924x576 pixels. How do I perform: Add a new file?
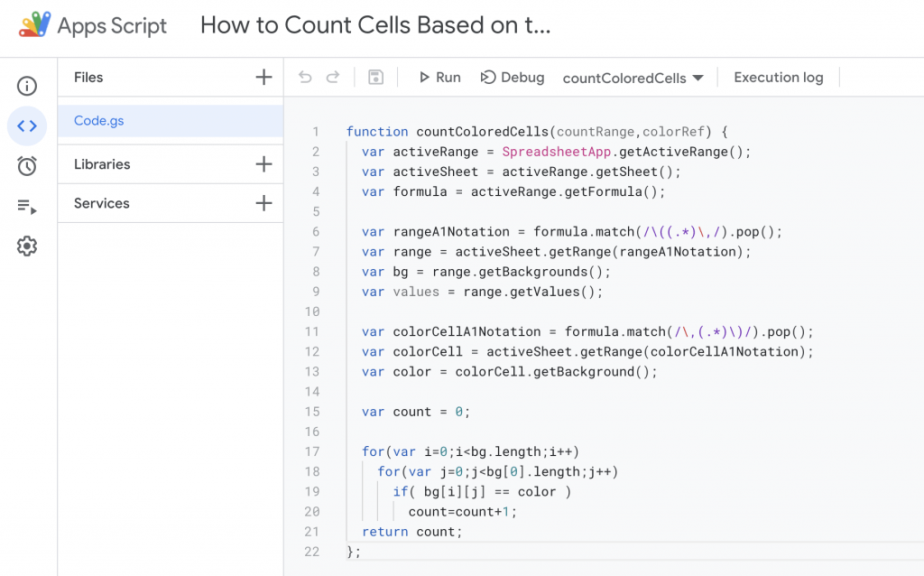(x=263, y=78)
